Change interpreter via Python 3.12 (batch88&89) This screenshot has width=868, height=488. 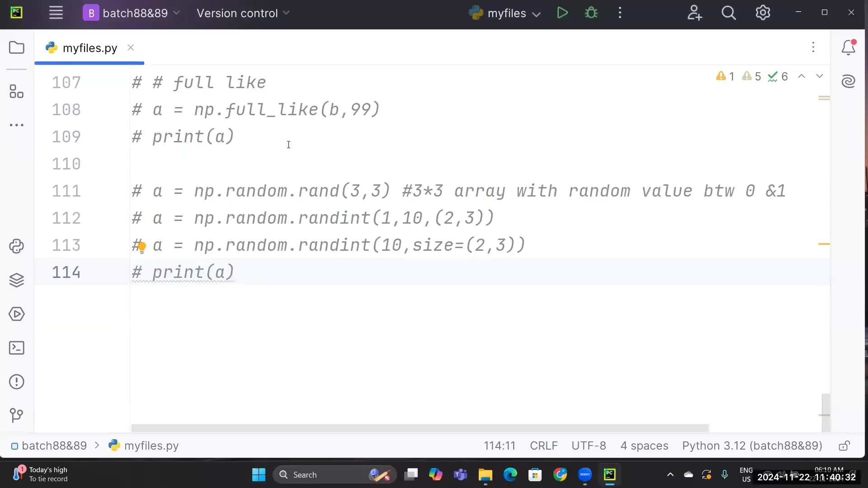752,446
